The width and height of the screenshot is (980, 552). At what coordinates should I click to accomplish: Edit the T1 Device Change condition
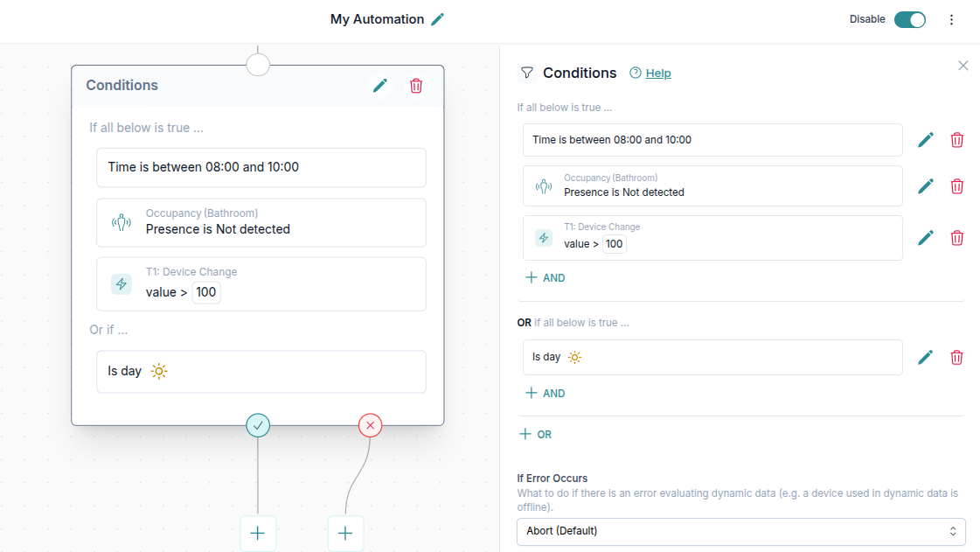(926, 238)
